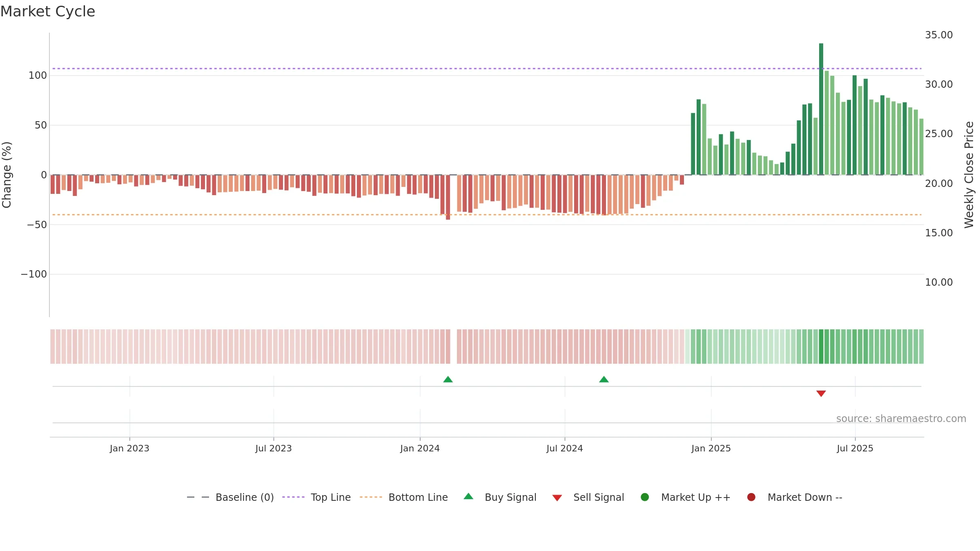Select the buy signal marker after Jul 2024
The width and height of the screenshot is (980, 551).
[x=604, y=380]
